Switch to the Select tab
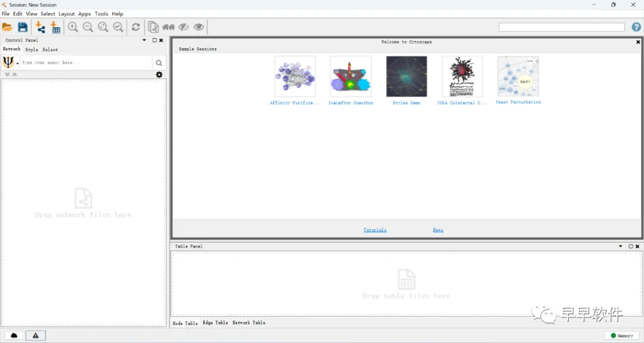The height and width of the screenshot is (343, 644). 50,50
